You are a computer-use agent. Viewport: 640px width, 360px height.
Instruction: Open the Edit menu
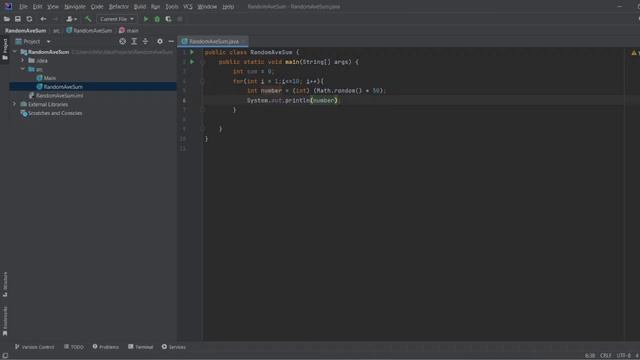coord(38,7)
